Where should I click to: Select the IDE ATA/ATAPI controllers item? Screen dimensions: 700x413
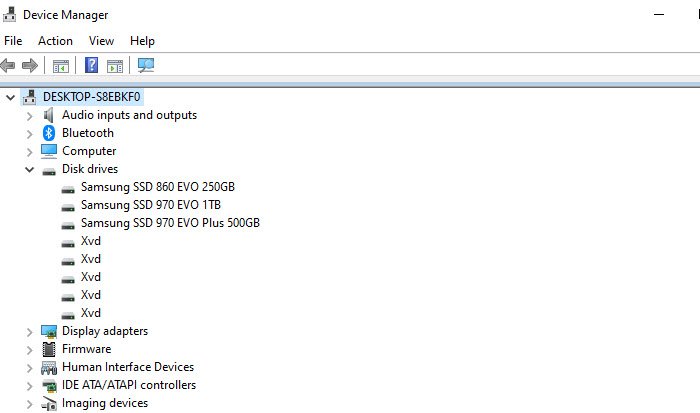(x=128, y=385)
